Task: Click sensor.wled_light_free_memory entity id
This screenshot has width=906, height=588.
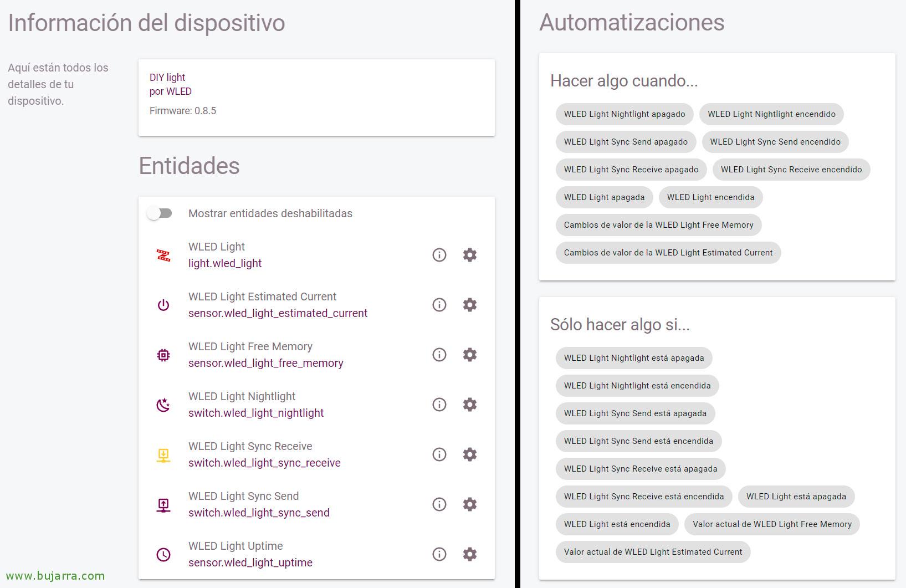Action: point(266,364)
